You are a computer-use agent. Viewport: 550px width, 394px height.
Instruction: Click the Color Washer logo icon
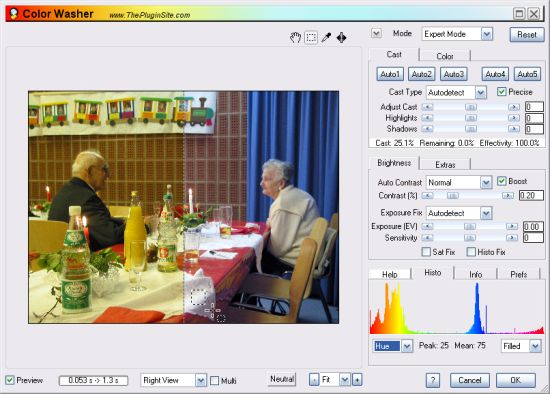tap(14, 14)
